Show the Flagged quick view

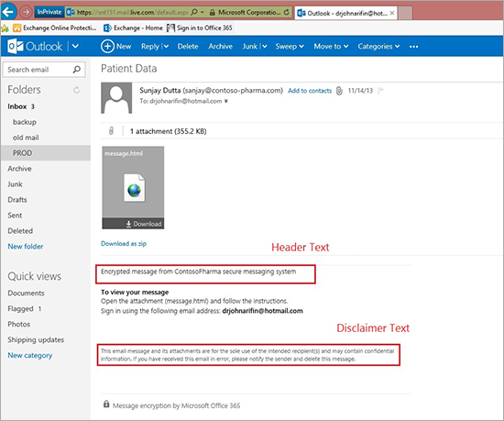point(25,309)
